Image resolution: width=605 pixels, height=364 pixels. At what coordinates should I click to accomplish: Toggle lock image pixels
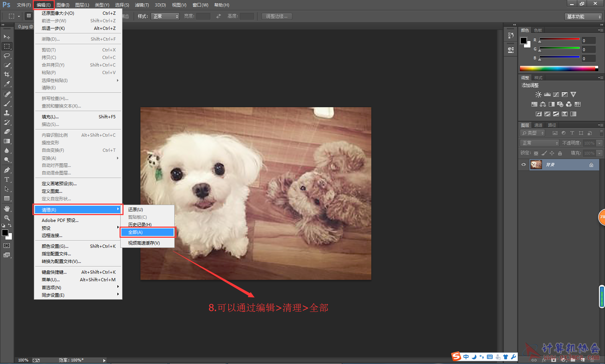(x=544, y=153)
